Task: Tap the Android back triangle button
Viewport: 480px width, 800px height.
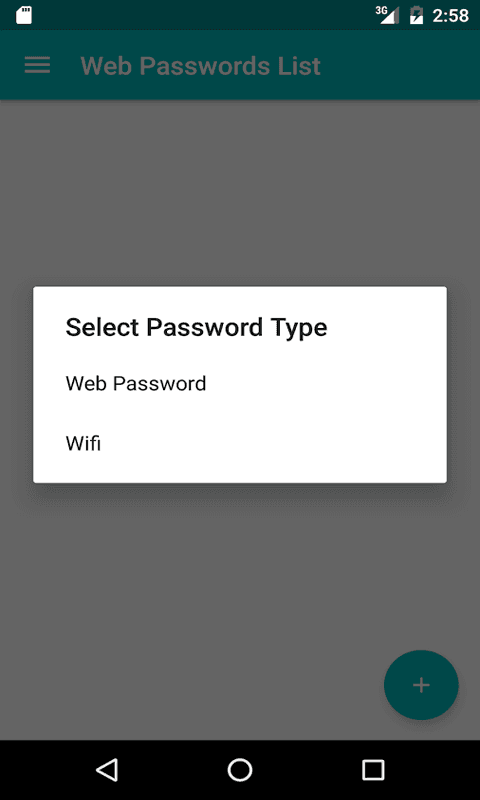Action: [x=107, y=769]
